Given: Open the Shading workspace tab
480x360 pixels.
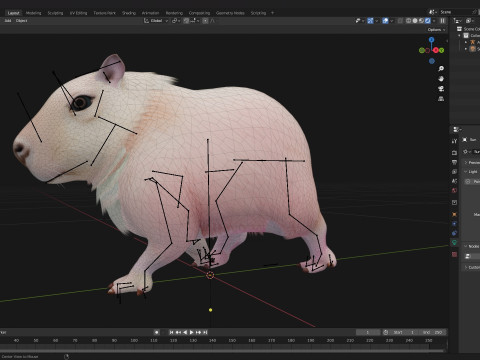Looking at the screenshot, I should [129, 13].
